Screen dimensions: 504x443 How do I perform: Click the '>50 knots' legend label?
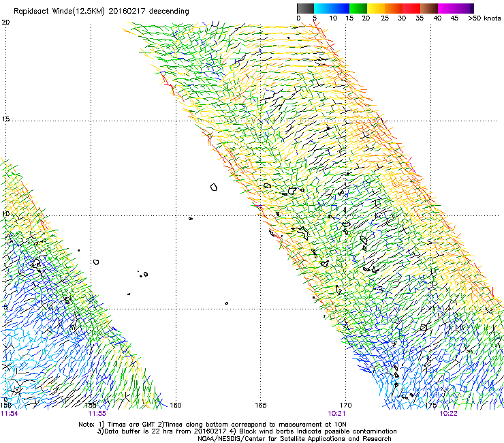click(484, 18)
